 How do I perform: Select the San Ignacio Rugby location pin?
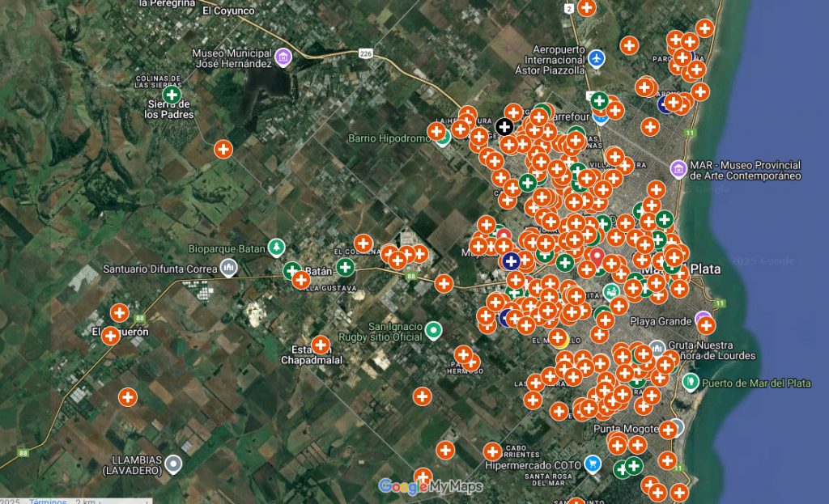click(434, 329)
